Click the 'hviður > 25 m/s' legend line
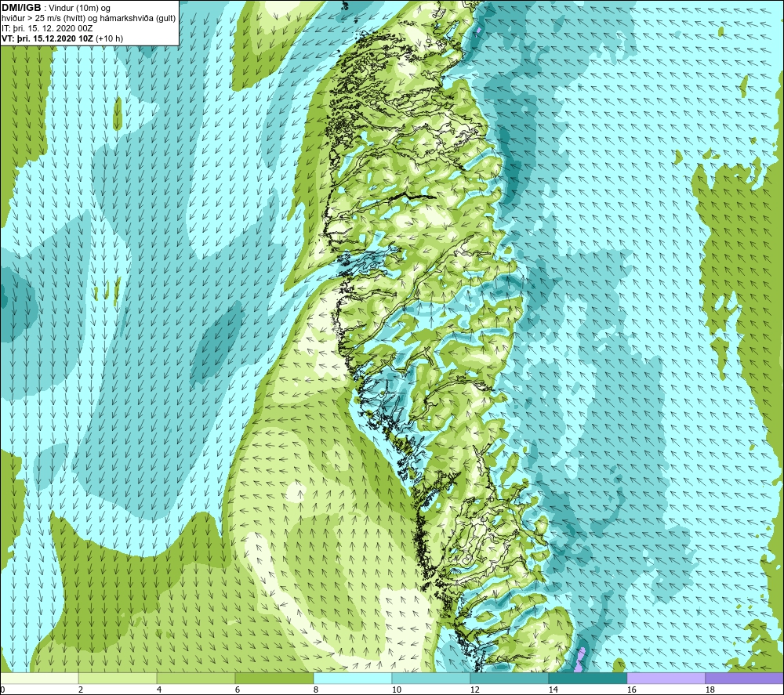The width and height of the screenshot is (784, 695). point(89,19)
